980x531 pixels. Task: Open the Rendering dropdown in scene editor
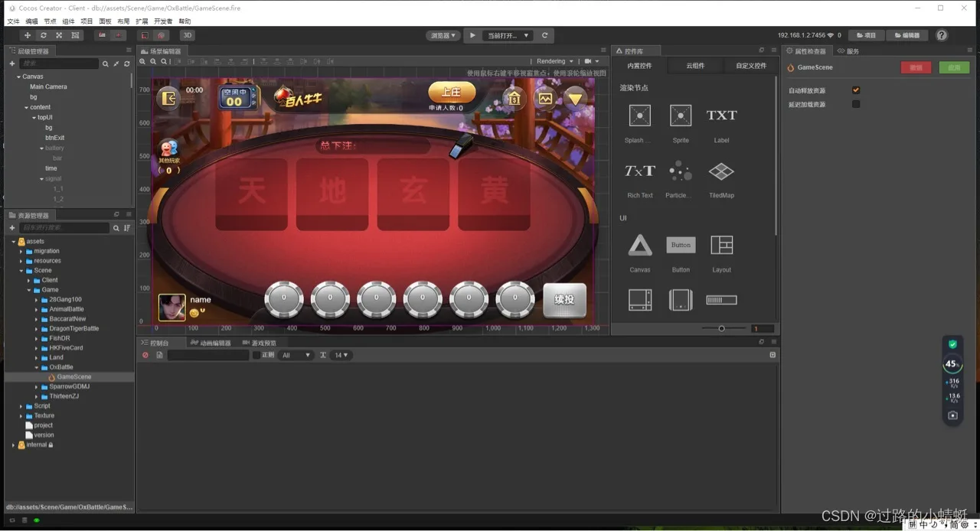click(554, 61)
